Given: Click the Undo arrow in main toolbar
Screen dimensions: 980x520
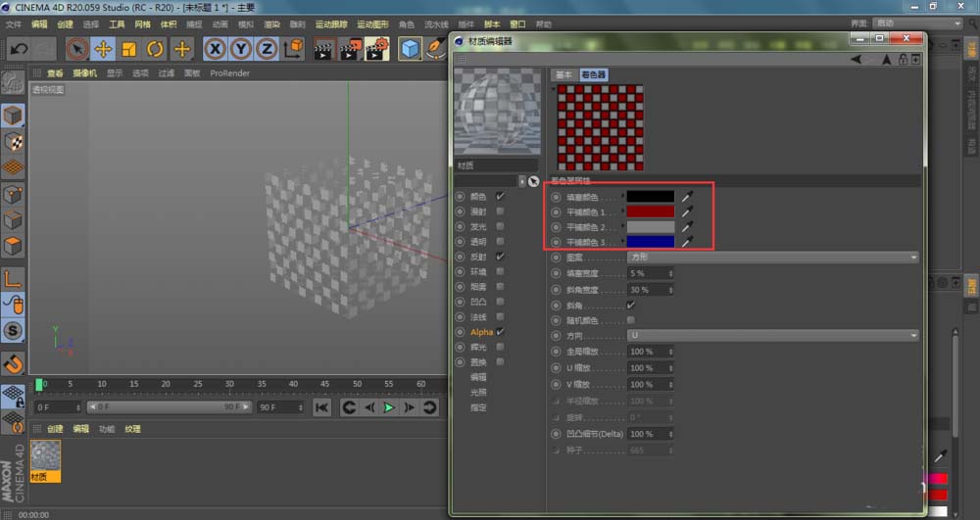Looking at the screenshot, I should coord(18,48).
